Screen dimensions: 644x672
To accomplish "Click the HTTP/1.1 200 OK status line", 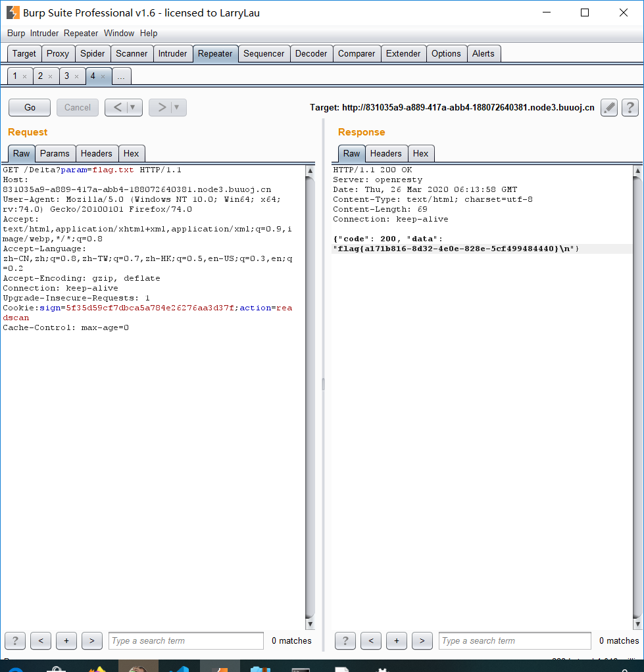I will [x=372, y=170].
